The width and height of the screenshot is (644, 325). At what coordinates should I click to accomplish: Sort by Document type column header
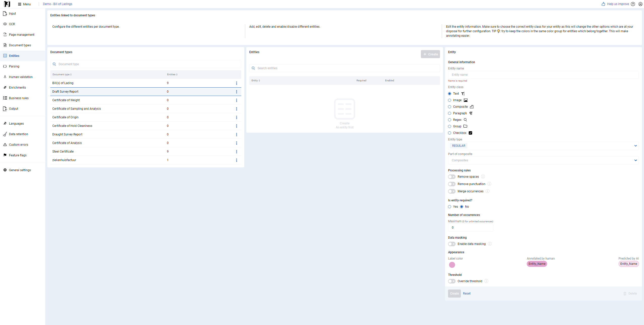click(62, 75)
